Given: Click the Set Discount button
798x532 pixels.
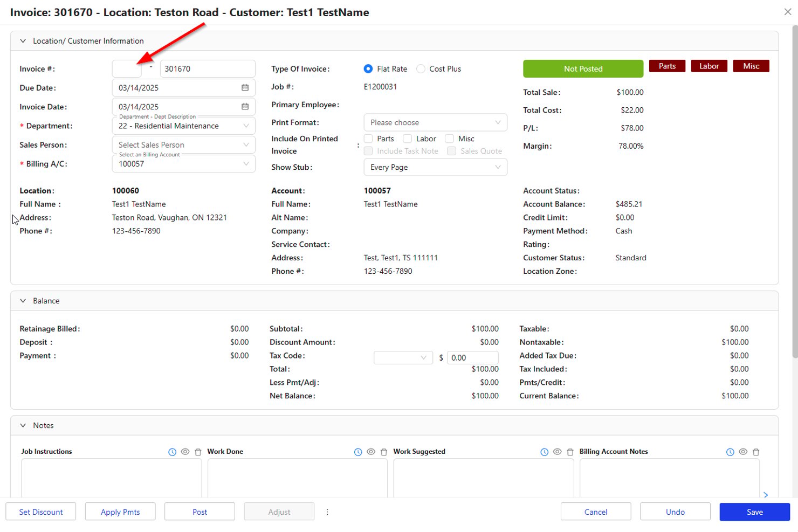Looking at the screenshot, I should pos(41,512).
